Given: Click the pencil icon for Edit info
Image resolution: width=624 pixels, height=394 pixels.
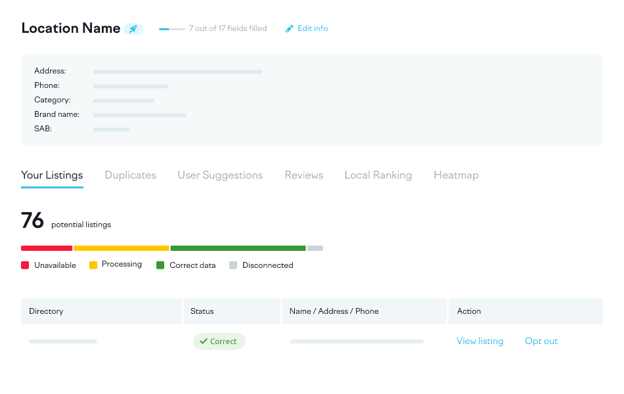Looking at the screenshot, I should (289, 29).
